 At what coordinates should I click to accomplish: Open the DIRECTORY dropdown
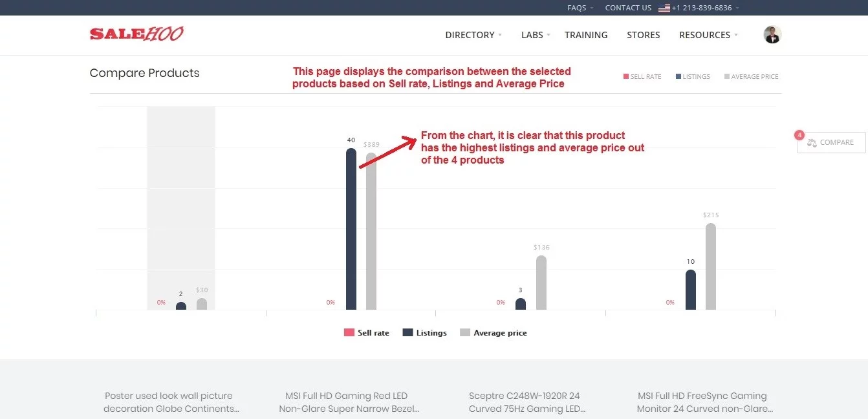(469, 35)
